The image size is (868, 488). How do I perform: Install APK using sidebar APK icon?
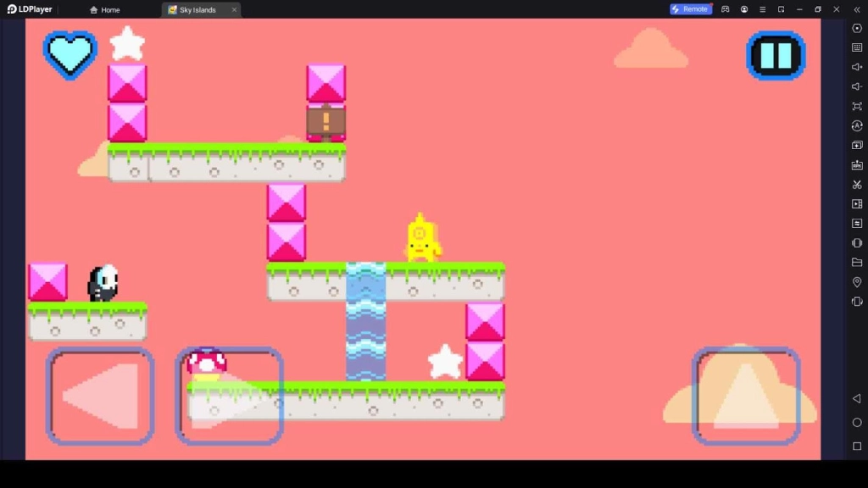[x=857, y=165]
